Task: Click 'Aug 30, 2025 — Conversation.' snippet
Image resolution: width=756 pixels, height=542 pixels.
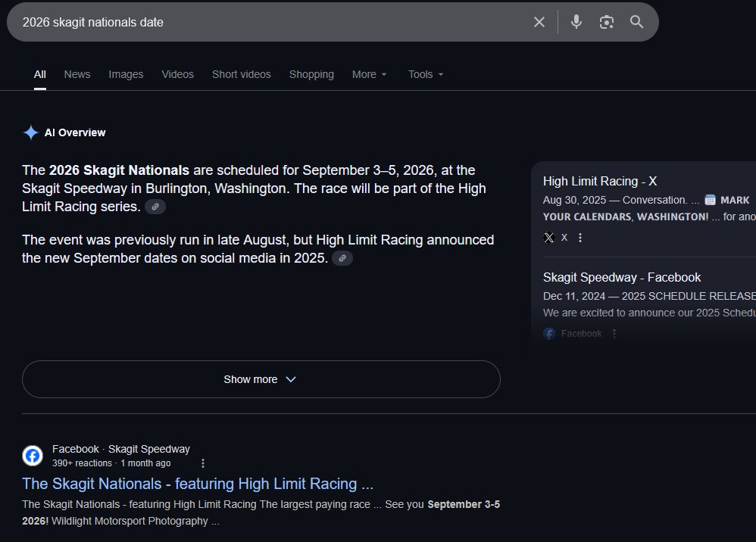Action: tap(615, 200)
